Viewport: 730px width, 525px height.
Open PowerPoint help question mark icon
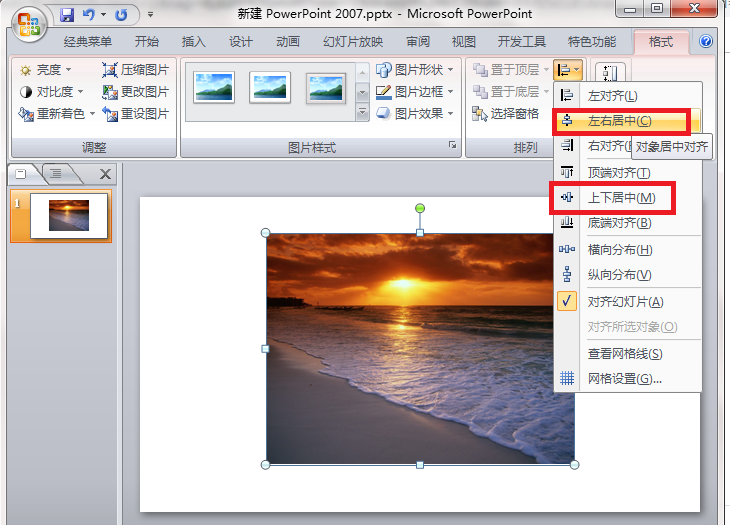point(706,41)
